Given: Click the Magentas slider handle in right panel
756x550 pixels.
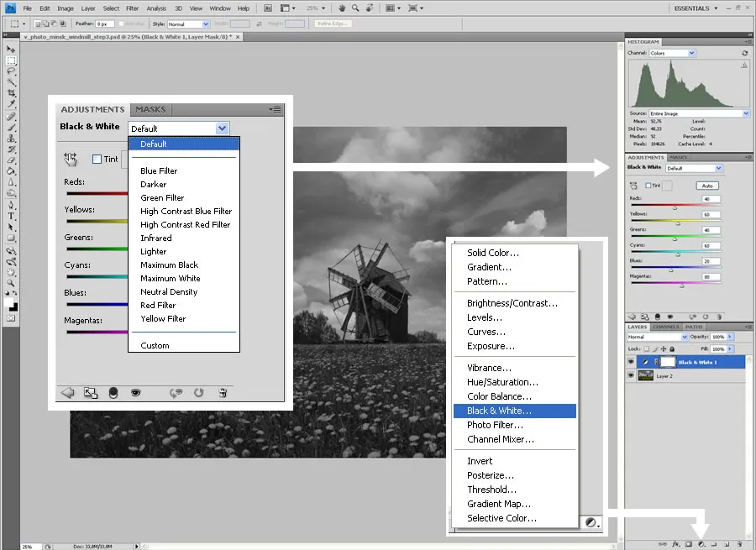Looking at the screenshot, I should point(682,285).
